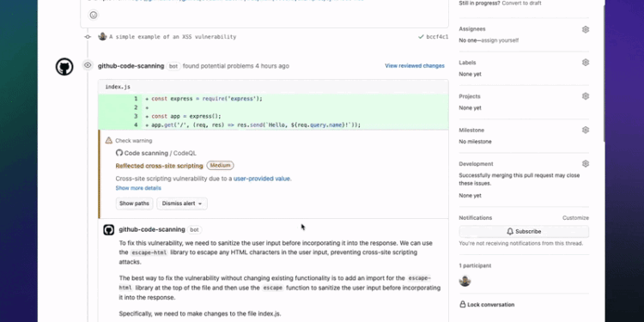Viewport: 644px width, 322px height.
Task: Click Lock conversation
Action: pyautogui.click(x=487, y=304)
